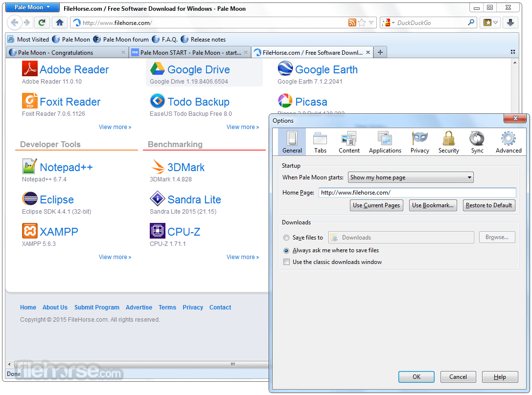The image size is (532, 395).
Task: Click the Notepad++ icon
Action: (x=30, y=166)
